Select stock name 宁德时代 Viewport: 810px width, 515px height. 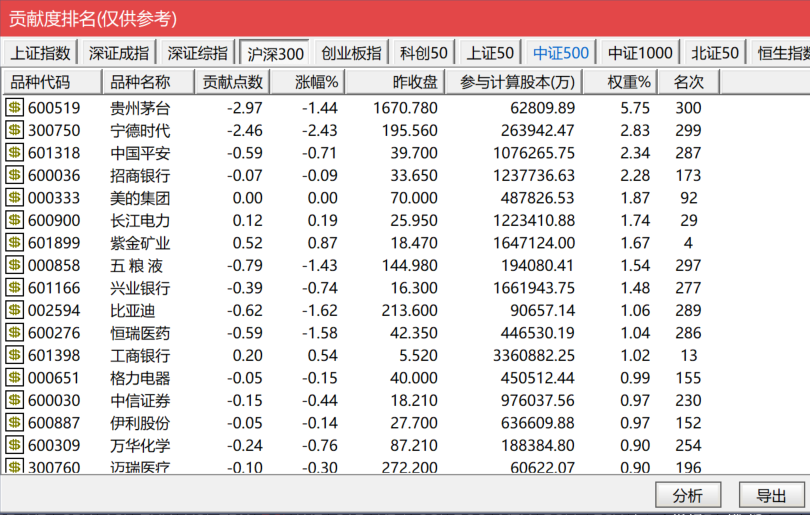140,131
